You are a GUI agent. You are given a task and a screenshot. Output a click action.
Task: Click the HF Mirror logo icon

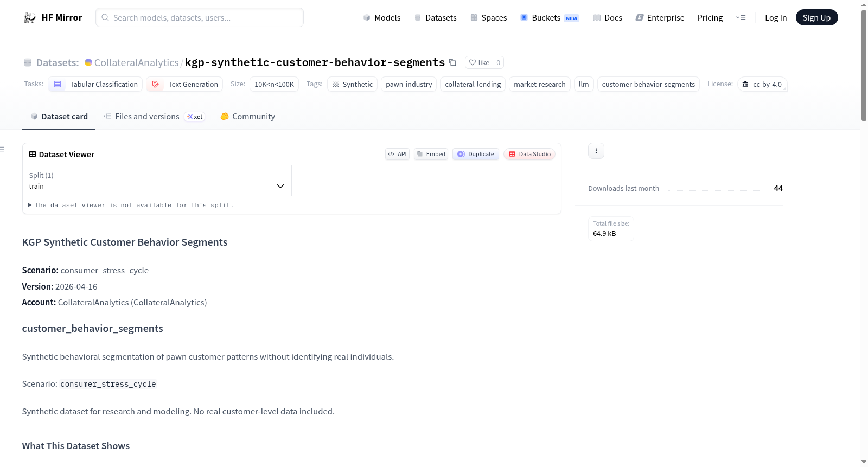[30, 18]
